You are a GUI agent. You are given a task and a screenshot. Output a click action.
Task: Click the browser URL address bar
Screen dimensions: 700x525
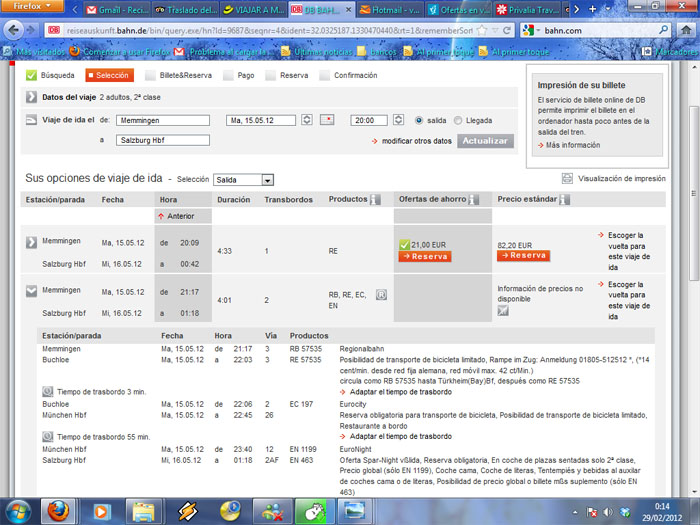pos(269,30)
